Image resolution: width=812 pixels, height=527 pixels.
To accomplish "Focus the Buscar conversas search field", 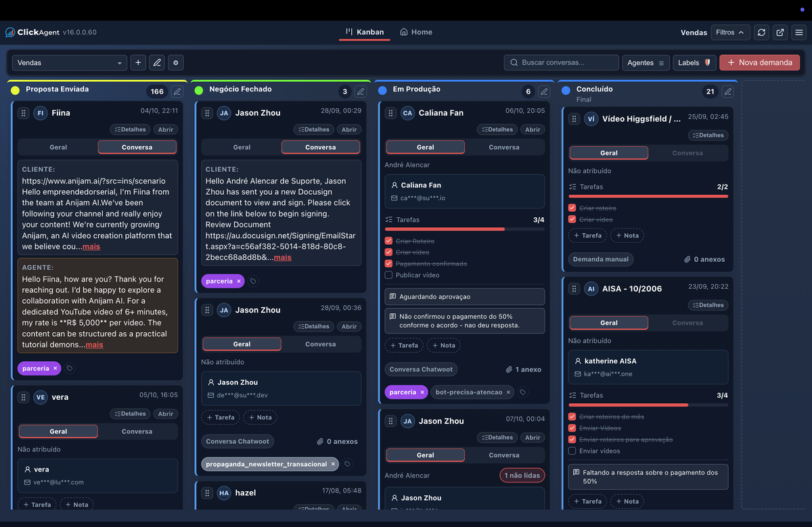I will tap(561, 62).
